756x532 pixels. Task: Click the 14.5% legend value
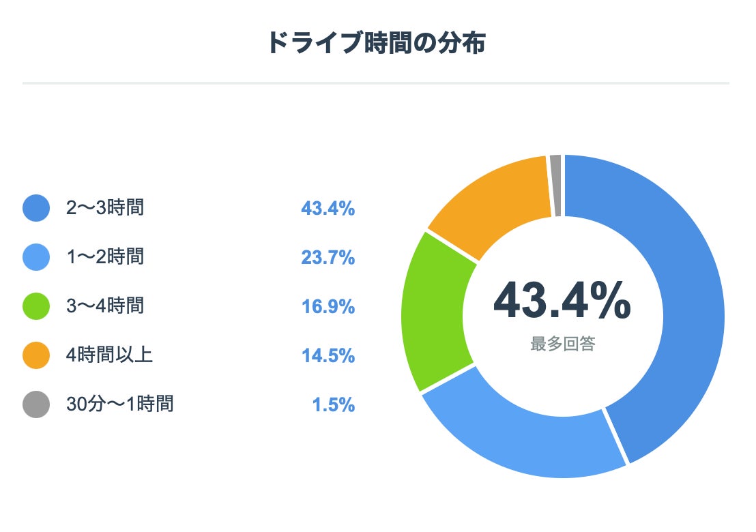point(328,355)
